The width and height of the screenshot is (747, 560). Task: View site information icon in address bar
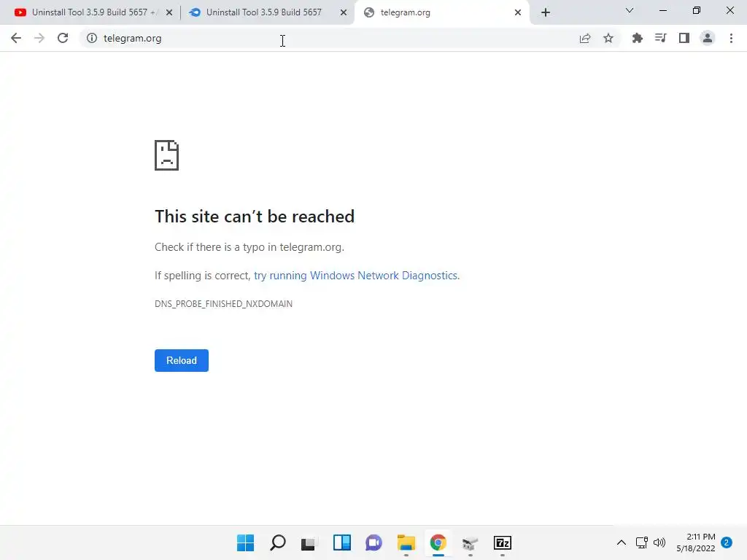click(x=92, y=38)
